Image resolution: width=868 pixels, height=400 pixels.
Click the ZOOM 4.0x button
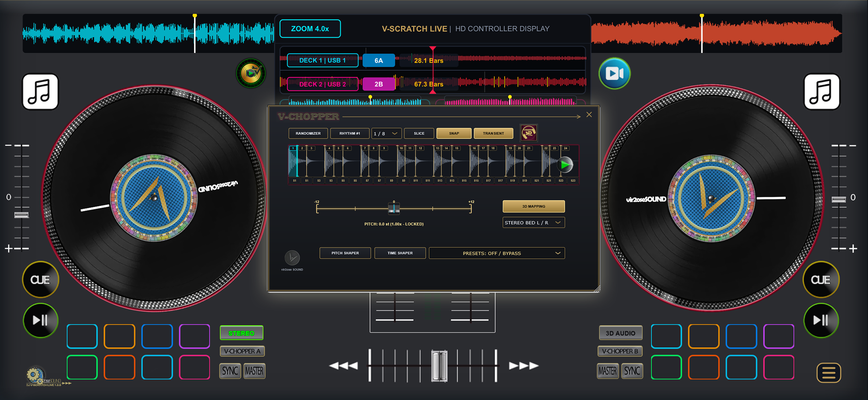click(310, 29)
